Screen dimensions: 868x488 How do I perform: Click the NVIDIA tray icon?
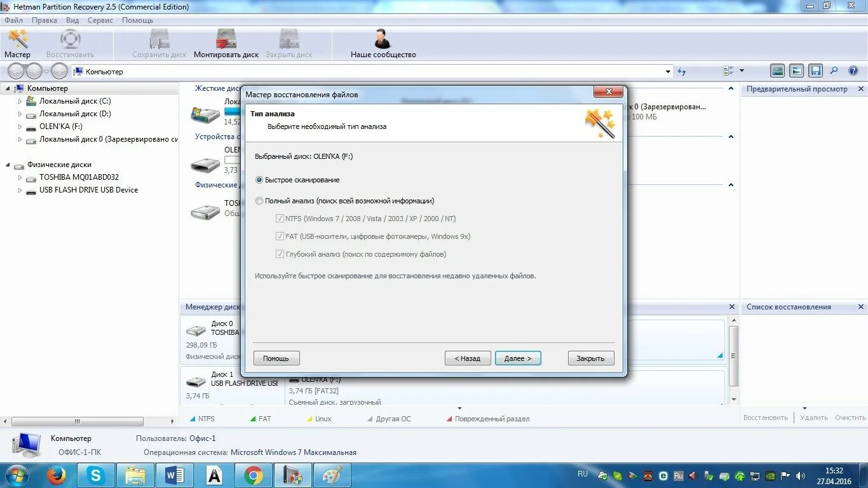(770, 475)
